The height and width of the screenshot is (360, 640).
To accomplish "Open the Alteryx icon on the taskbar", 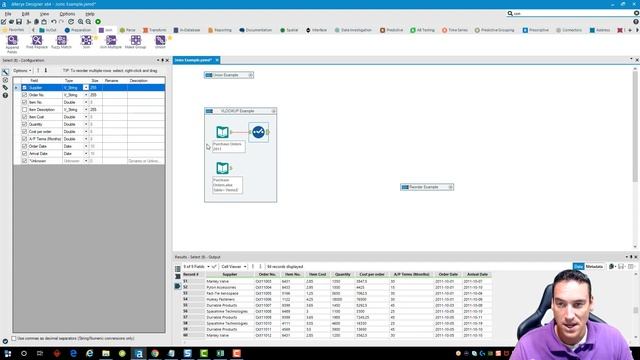I will (x=138, y=353).
